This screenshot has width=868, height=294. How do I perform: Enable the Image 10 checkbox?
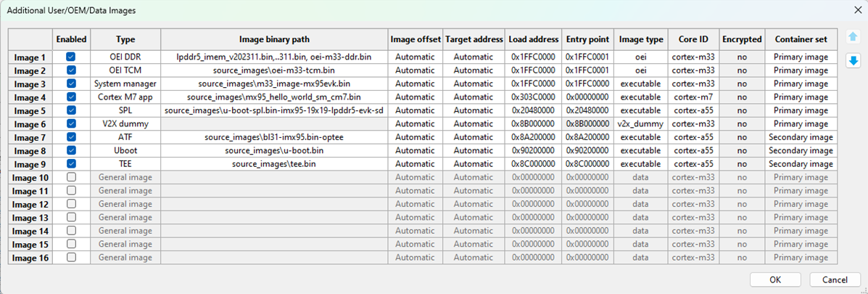(71, 177)
